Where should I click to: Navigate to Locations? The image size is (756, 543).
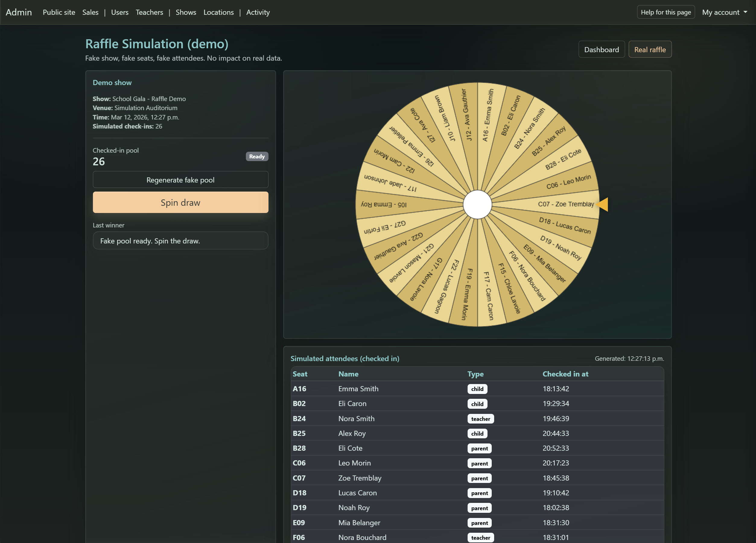218,12
